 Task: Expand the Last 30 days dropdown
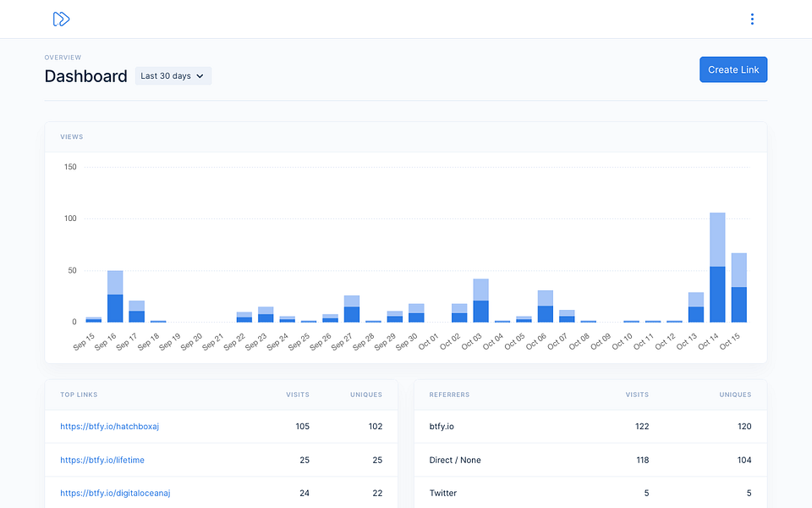(173, 75)
